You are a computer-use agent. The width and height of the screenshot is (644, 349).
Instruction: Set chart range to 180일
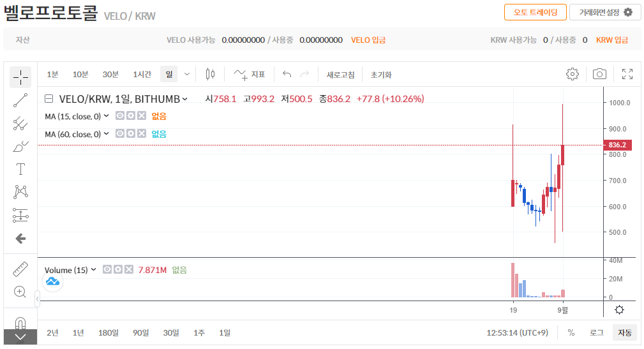coord(109,332)
